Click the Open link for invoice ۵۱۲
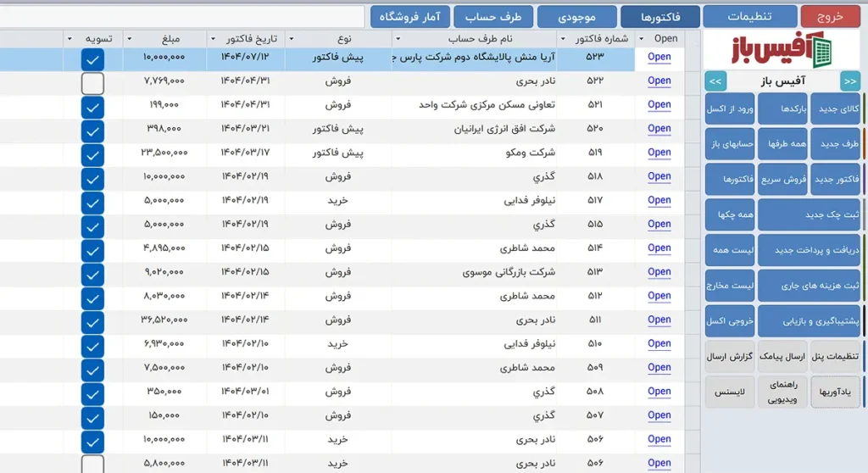 (659, 296)
